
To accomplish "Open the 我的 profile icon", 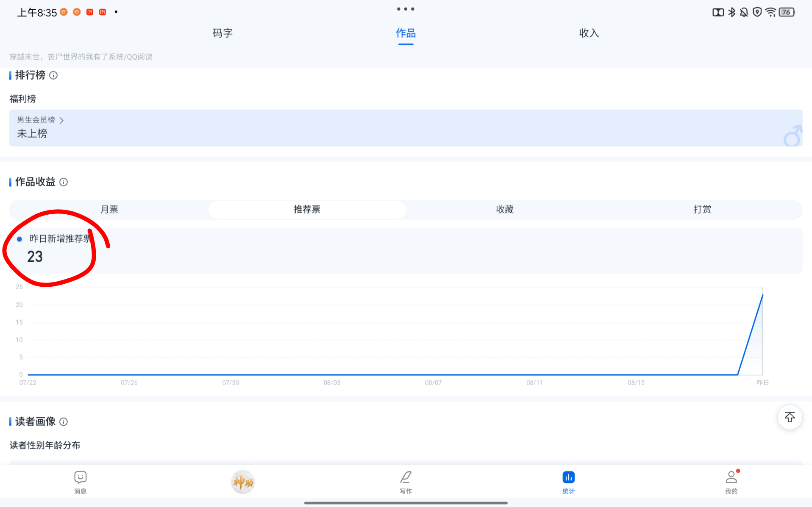I will tap(731, 482).
